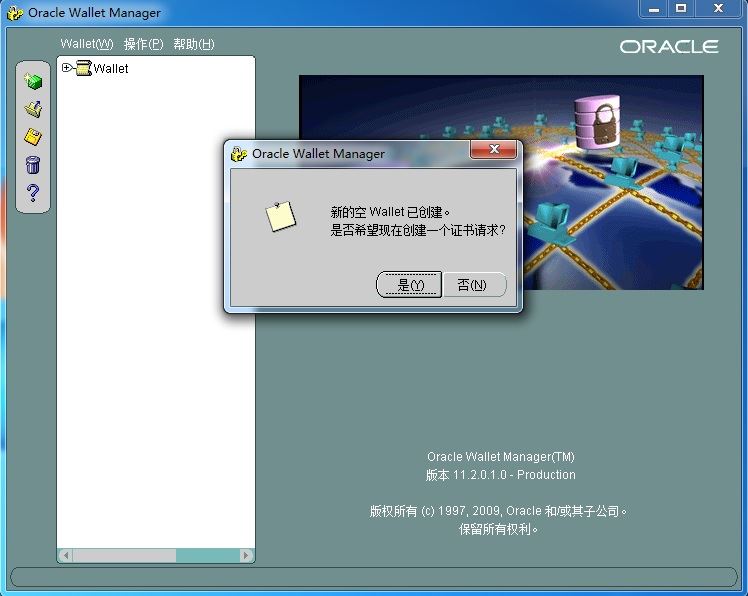The image size is (748, 596).
Task: Click the tree panel horizontal scrollbar thumb
Action: [x=124, y=555]
